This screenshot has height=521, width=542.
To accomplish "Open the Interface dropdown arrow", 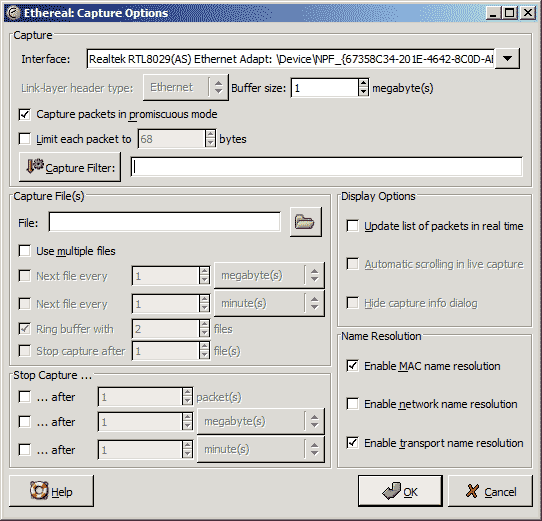I will click(x=507, y=58).
